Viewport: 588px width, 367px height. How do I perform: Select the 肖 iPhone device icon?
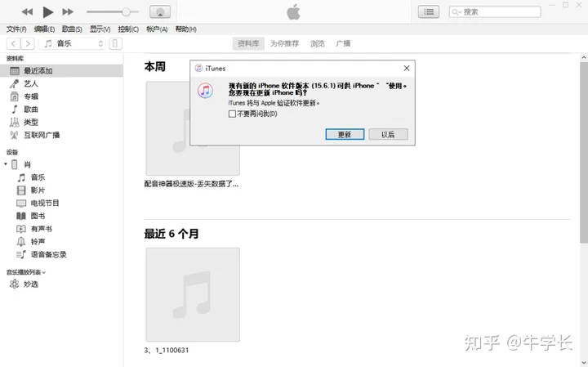15,164
